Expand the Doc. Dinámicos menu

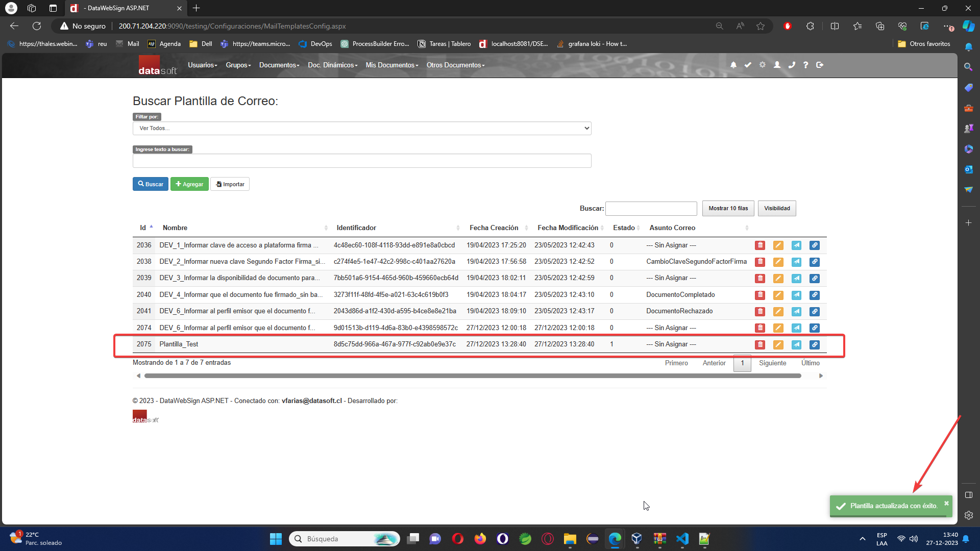333,65
